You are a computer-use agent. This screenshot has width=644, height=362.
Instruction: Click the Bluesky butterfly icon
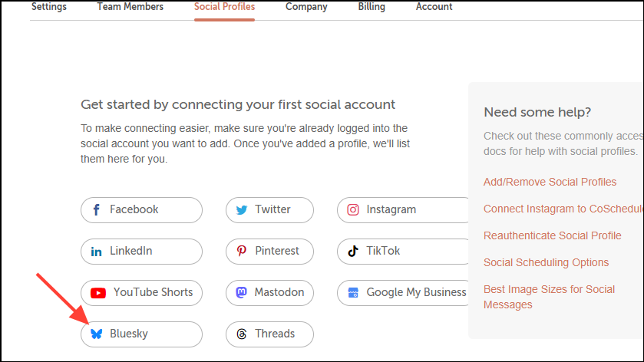pos(96,334)
